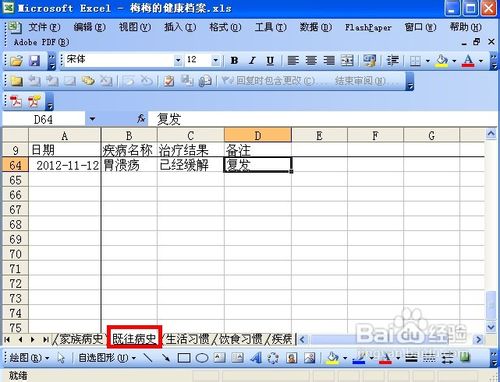The width and height of the screenshot is (500, 382).
Task: Toggle underline formatting
Action: tap(270, 61)
